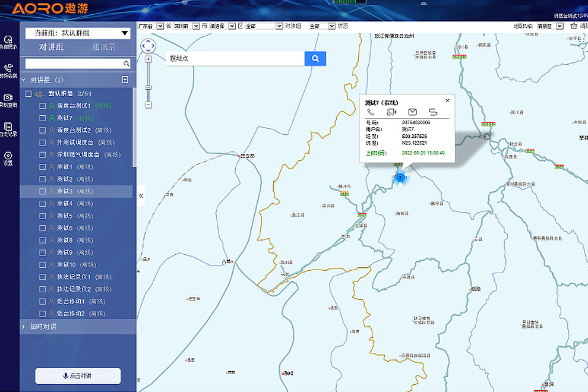Open the 当前组 默认群组 dropdown
Image resolution: width=588 pixels, height=392 pixels.
[x=78, y=33]
